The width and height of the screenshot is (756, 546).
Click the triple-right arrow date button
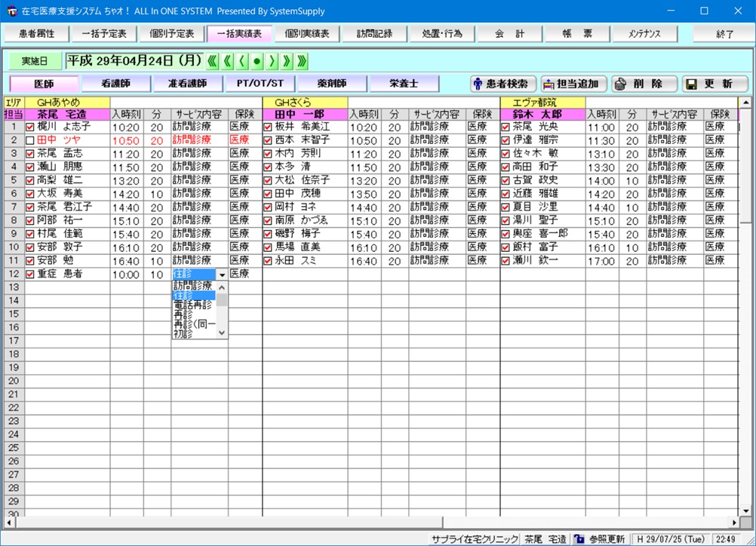click(x=302, y=61)
